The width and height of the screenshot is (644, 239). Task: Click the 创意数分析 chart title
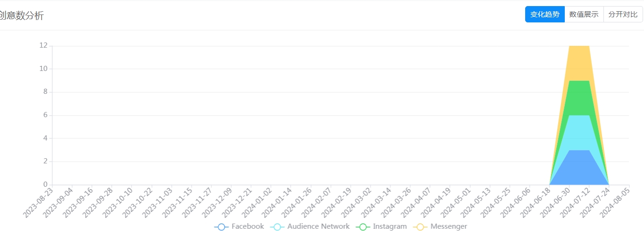21,16
